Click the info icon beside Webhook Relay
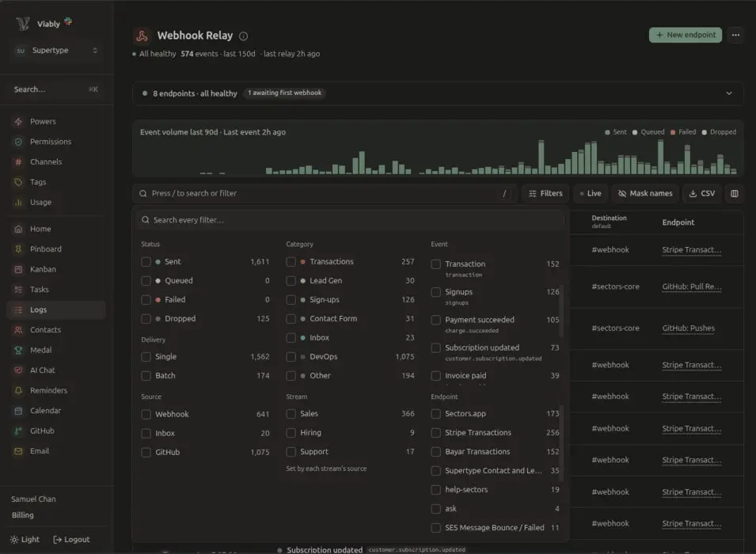This screenshot has height=554, width=756. [244, 36]
